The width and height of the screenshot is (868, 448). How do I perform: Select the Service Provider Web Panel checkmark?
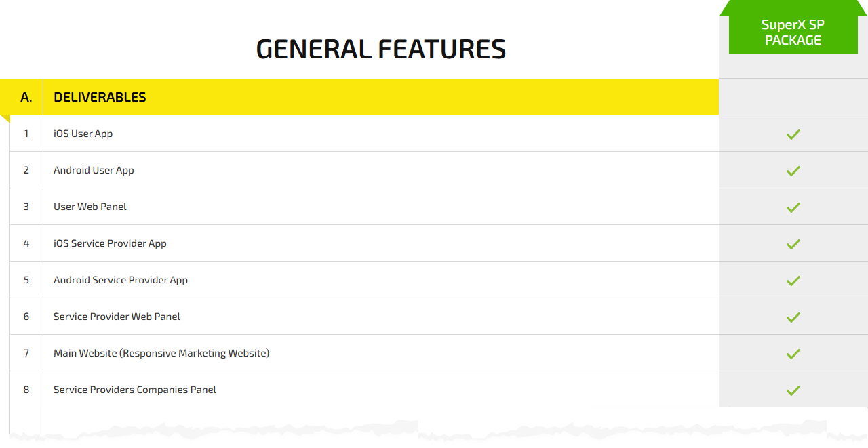[793, 317]
